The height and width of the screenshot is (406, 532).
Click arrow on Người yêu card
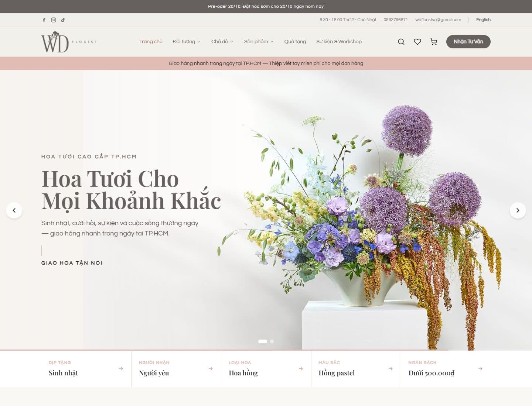211,369
